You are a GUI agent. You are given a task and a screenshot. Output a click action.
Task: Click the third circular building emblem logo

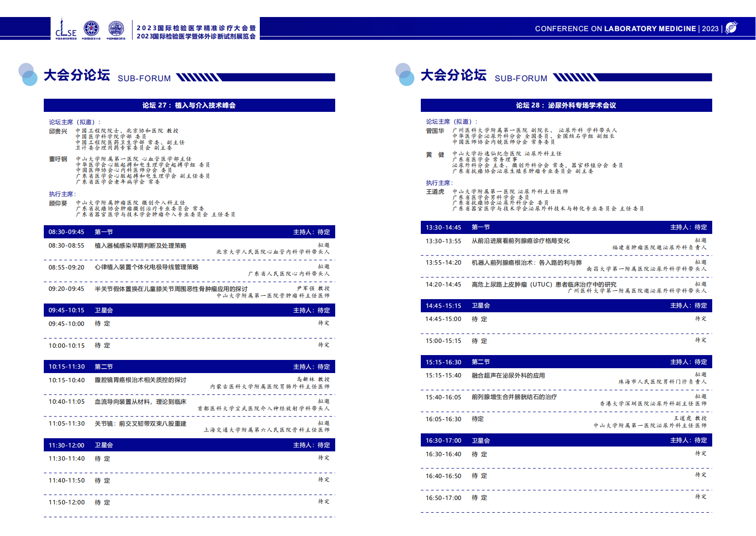pos(116,29)
